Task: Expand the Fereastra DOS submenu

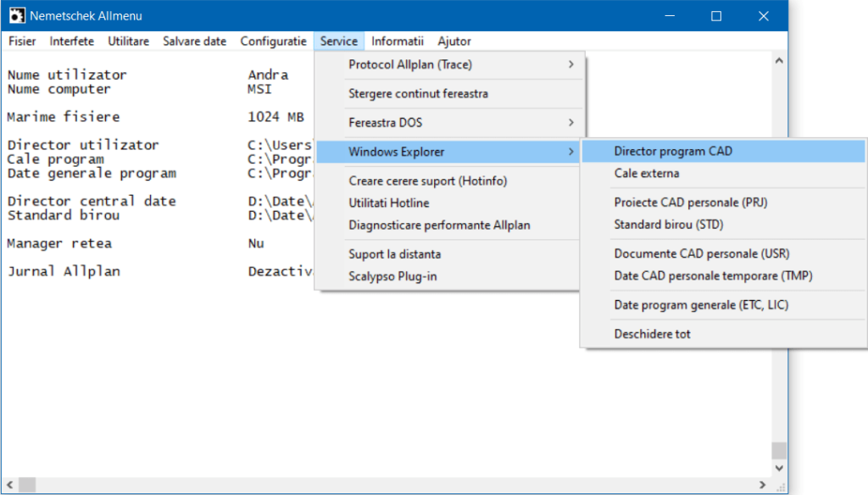Action: (x=449, y=122)
